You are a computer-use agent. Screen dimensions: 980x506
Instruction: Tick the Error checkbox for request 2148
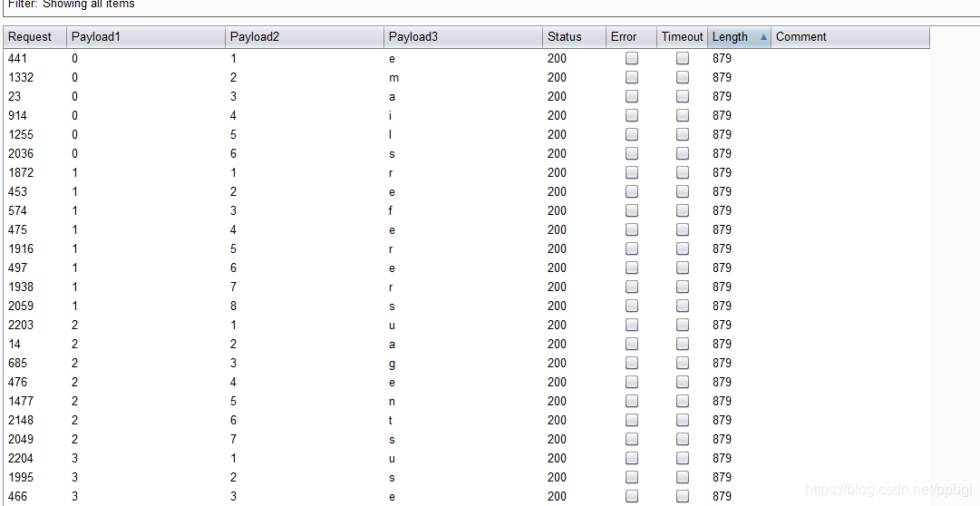632,420
